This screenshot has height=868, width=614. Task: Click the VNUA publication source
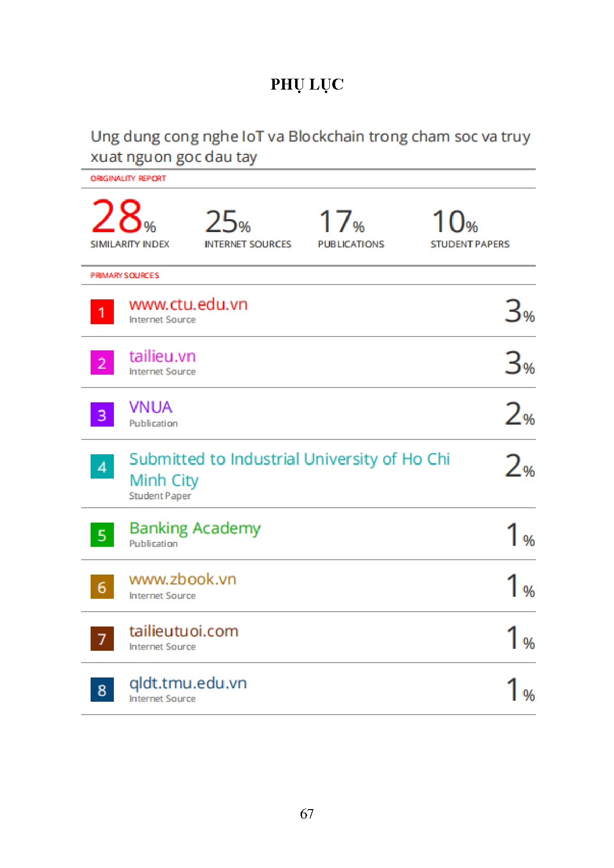tap(151, 407)
